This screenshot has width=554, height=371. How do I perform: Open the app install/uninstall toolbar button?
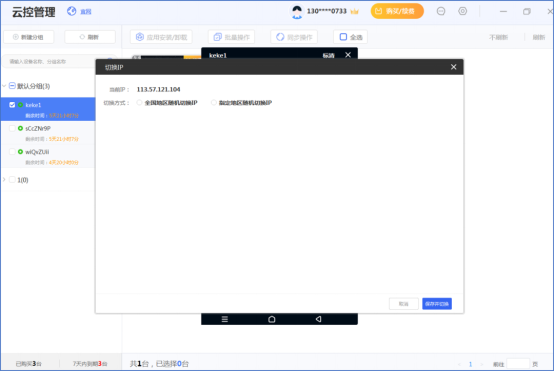click(161, 37)
